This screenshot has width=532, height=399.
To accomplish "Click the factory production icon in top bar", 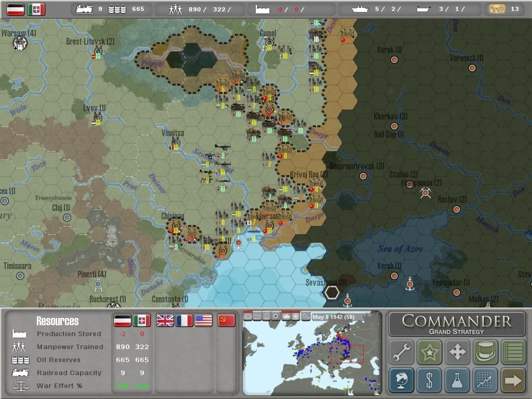I will pyautogui.click(x=262, y=9).
